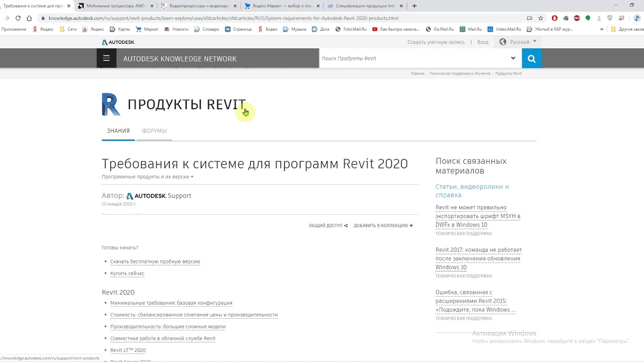This screenshot has height=362, width=644.
Task: Open the Музыка bookmark
Action: coord(294,29)
